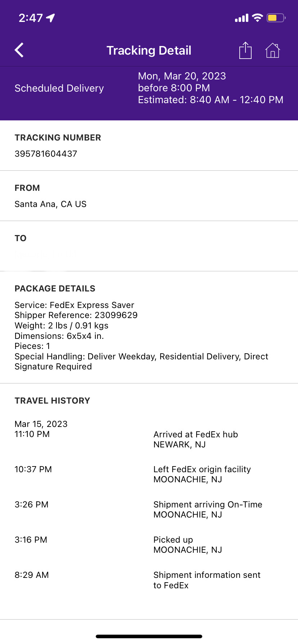This screenshot has height=644, width=298.
Task: Tap the cellular signal bars
Action: click(x=241, y=18)
